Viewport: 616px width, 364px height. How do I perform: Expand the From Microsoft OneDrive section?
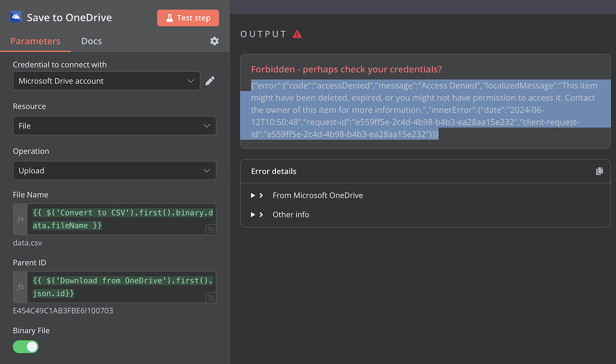317,196
